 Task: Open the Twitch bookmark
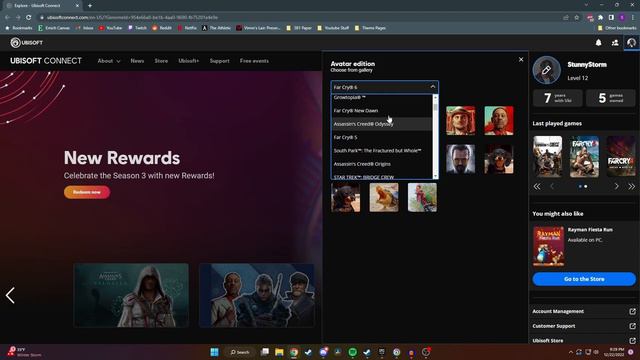pyautogui.click(x=137, y=28)
